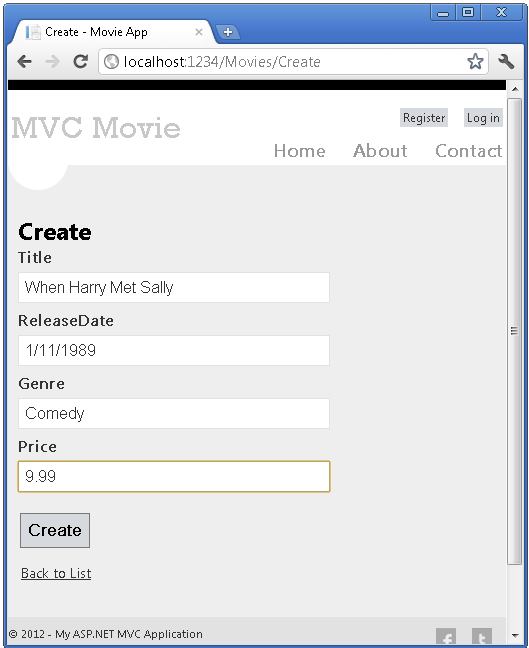Open the Register link
The width and height of the screenshot is (529, 648).
(424, 118)
